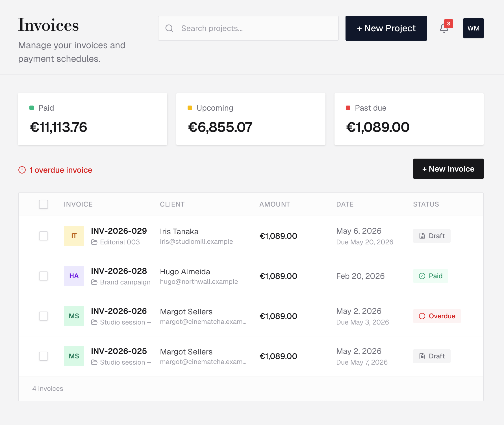Click Due May 3, 2026 text
Screen dimensions: 504x425
[362, 322]
